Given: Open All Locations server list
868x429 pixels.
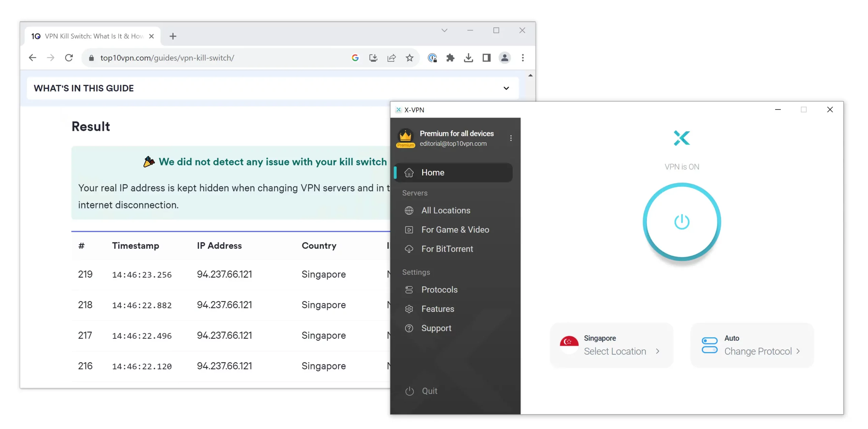Looking at the screenshot, I should coord(446,210).
